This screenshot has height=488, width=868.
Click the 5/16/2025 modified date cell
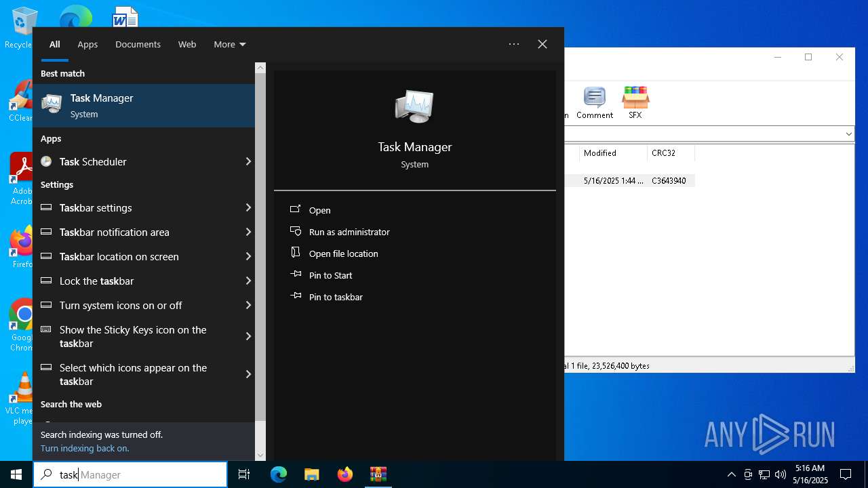(614, 181)
